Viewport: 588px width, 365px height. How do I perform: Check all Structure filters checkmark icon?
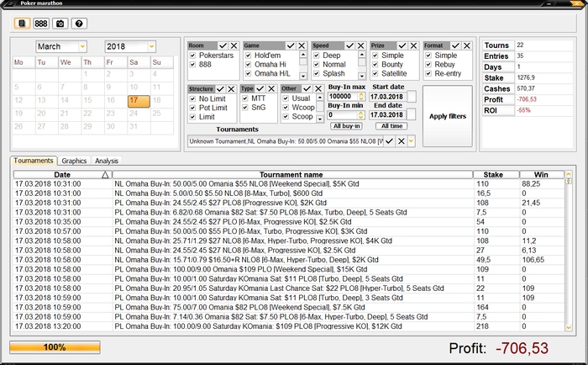click(220, 89)
